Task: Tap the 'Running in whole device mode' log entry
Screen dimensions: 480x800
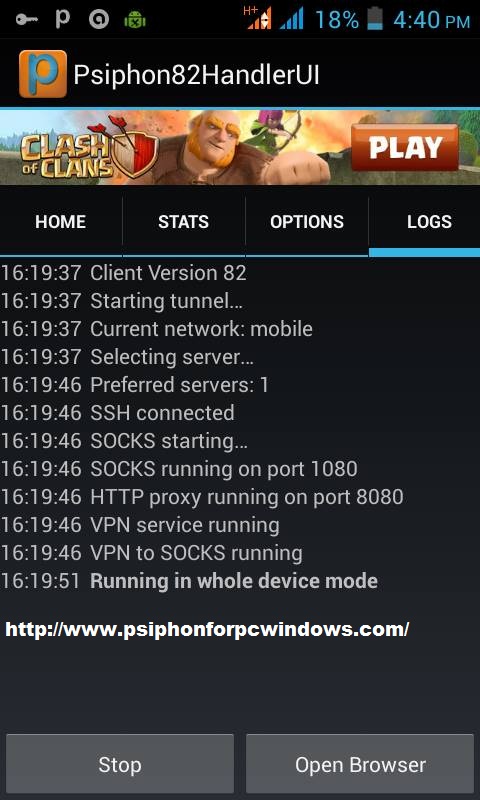Action: (x=234, y=581)
